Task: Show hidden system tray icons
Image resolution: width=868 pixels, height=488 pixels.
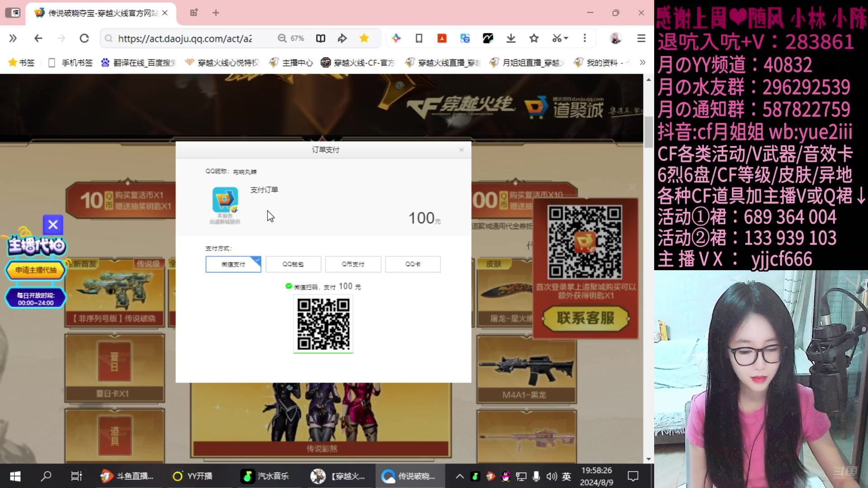Action: coord(460,476)
